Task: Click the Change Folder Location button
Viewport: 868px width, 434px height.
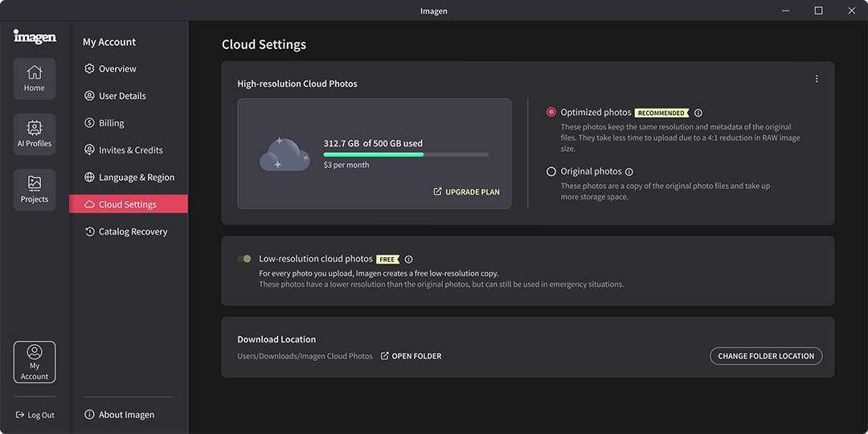Action: [766, 356]
